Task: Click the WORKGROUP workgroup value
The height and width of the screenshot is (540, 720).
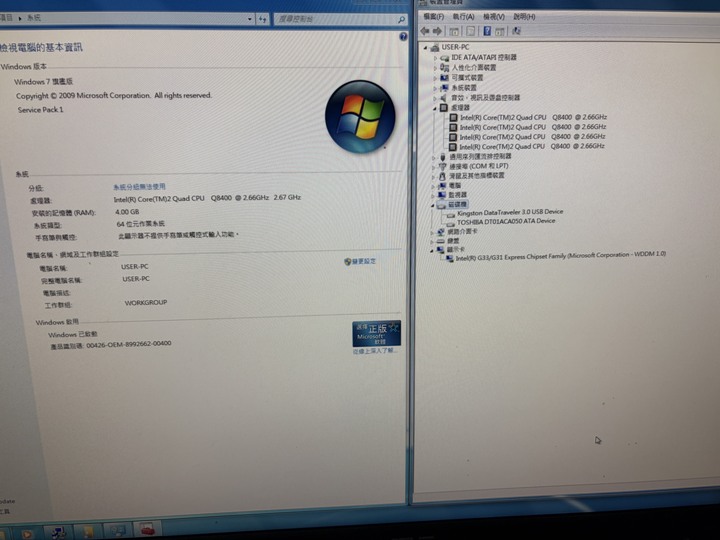Action: tap(146, 303)
